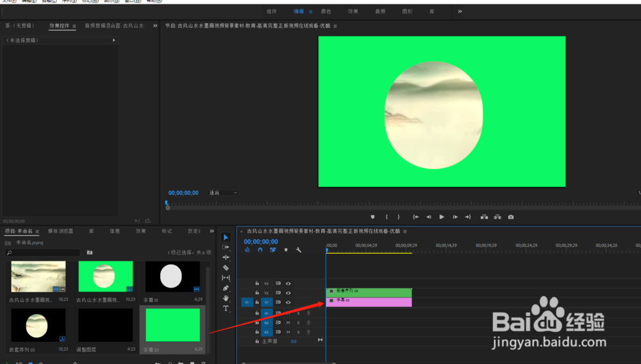
Task: Open the 信息 tab in project panel
Action: pyautogui.click(x=115, y=231)
